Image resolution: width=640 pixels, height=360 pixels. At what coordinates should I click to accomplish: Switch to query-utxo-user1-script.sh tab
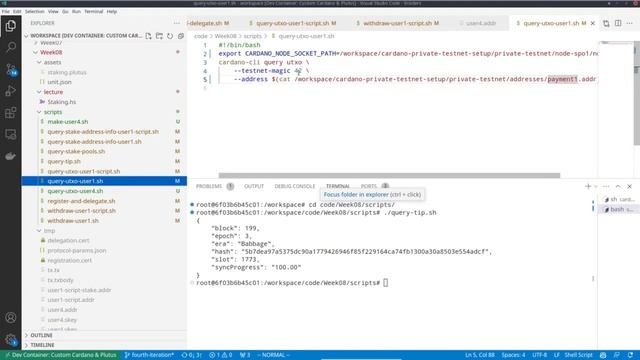[292, 23]
